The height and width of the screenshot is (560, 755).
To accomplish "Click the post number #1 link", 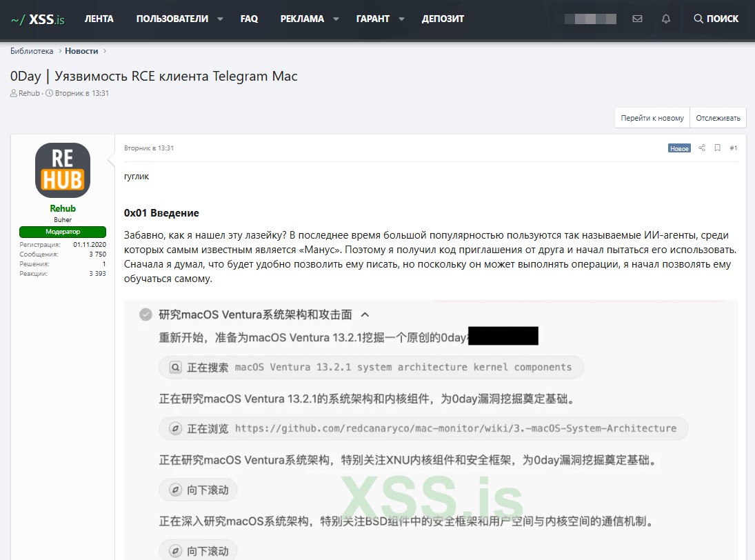I will click(733, 148).
